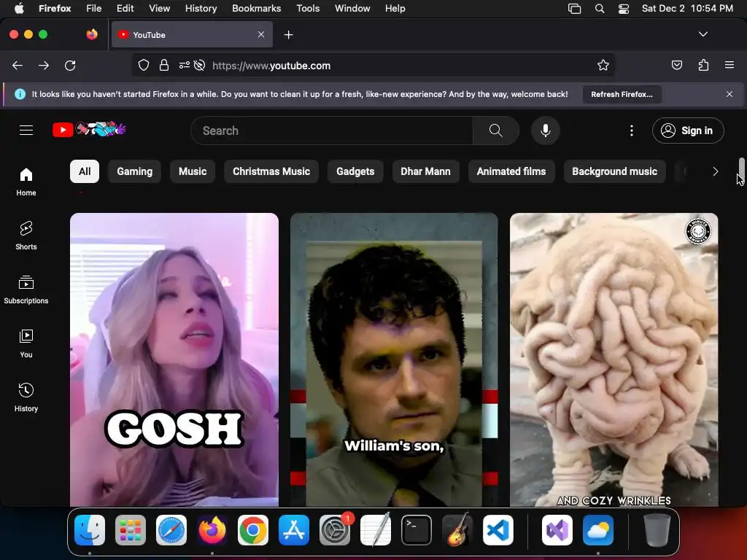
Task: Select the Gadgets chip
Action: [355, 171]
